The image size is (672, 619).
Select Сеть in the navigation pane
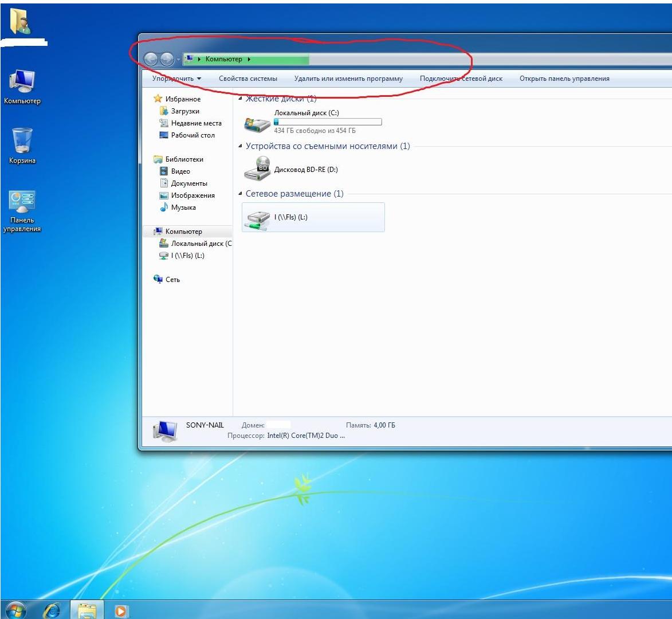172,280
